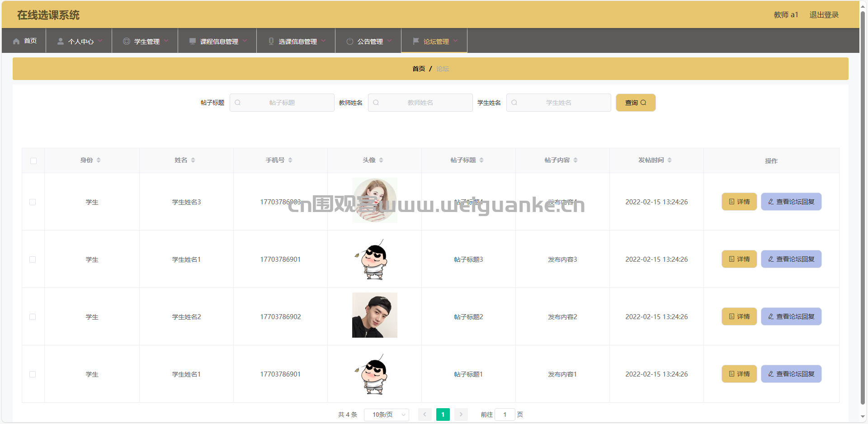Toggle the select-all checkbox in table header
The height and width of the screenshot is (424, 868).
pos(33,161)
